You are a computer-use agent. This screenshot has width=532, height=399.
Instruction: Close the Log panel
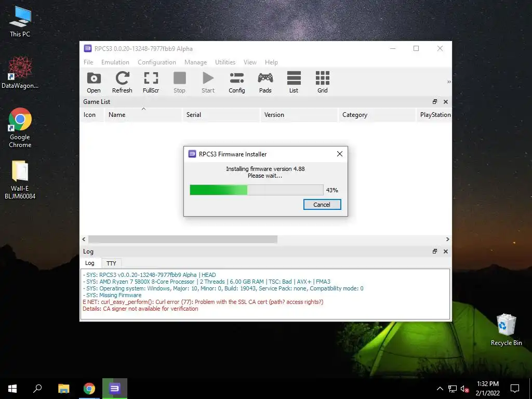pos(445,251)
